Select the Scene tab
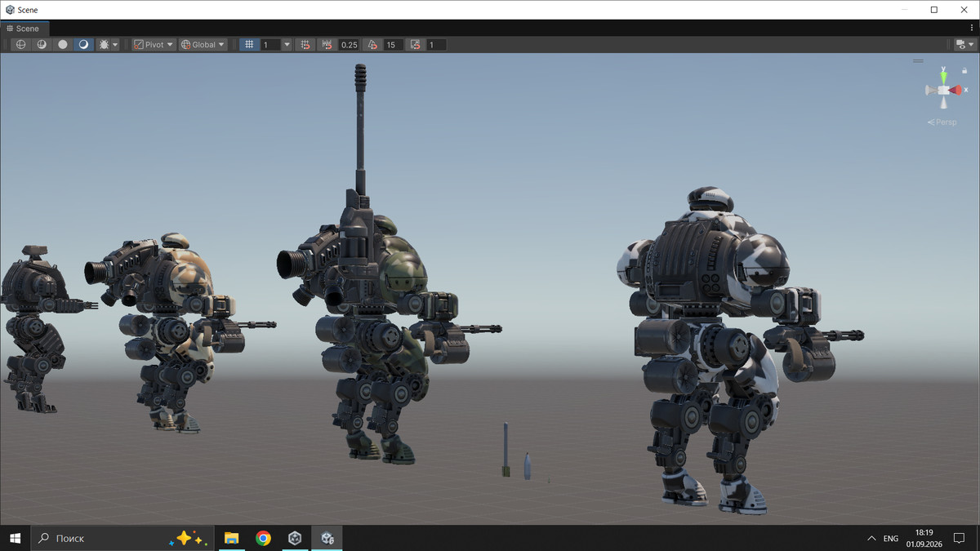980x551 pixels. pos(23,29)
